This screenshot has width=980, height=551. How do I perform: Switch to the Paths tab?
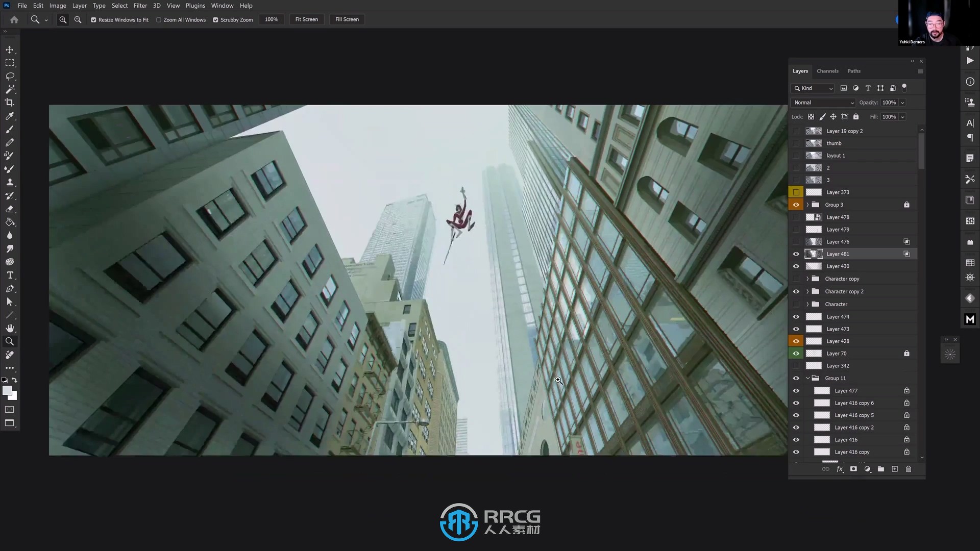[x=854, y=71]
